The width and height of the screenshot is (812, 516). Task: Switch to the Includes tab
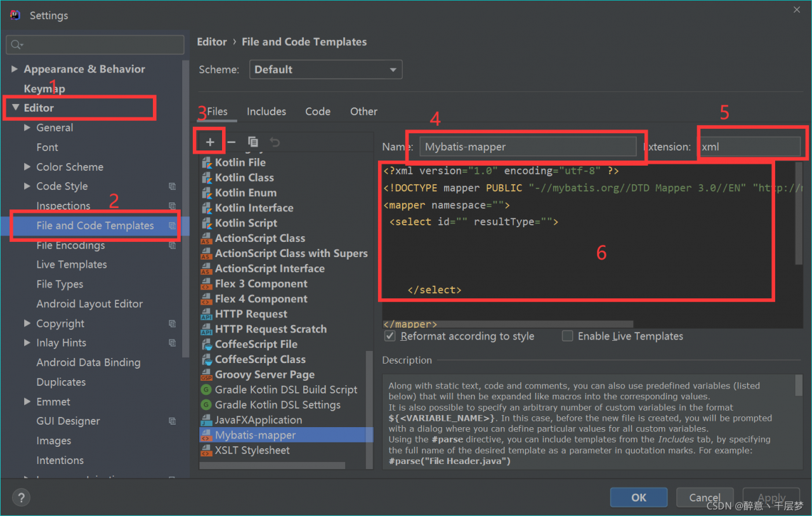pyautogui.click(x=266, y=112)
